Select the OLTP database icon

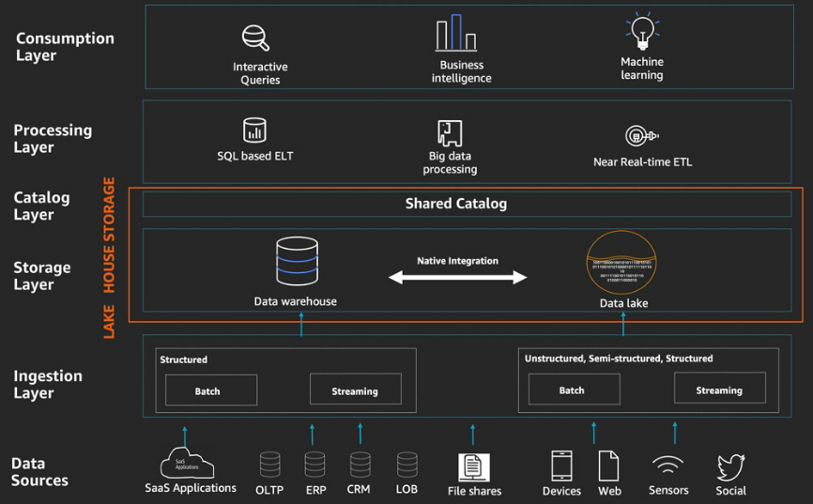pos(269,465)
